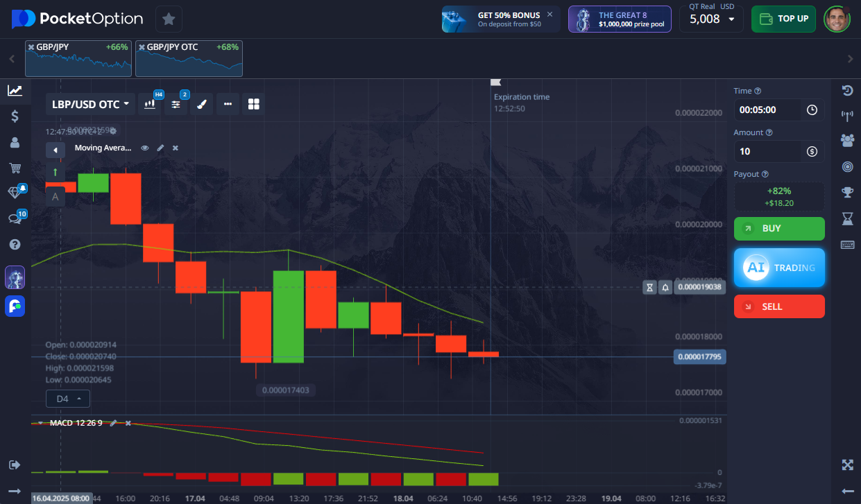Toggle Moving Average indicator visibility
861x504 pixels.
145,148
